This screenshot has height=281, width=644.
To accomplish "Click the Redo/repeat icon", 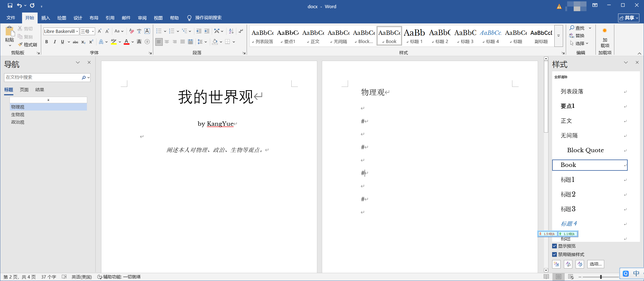I will [x=32, y=5].
